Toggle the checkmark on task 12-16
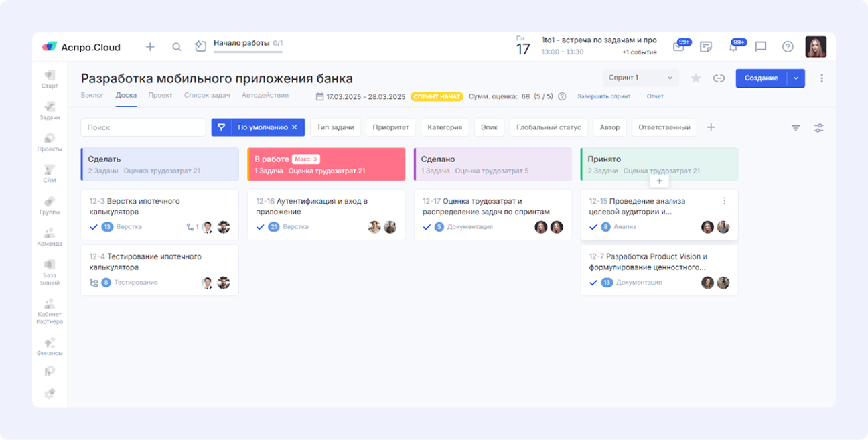The image size is (868, 440). click(x=261, y=227)
